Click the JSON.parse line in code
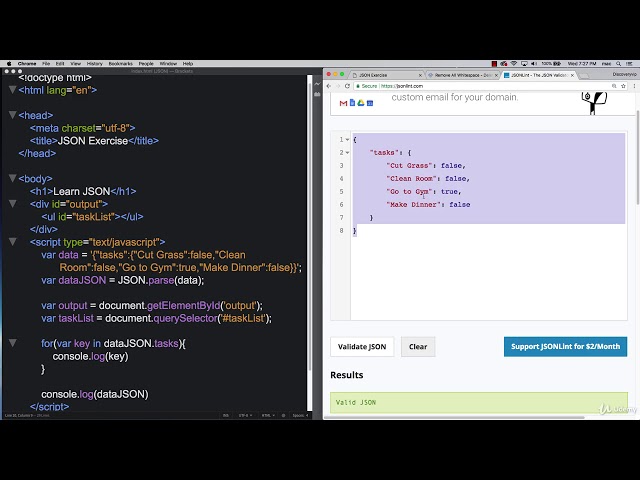This screenshot has height=480, width=640. coord(122,280)
